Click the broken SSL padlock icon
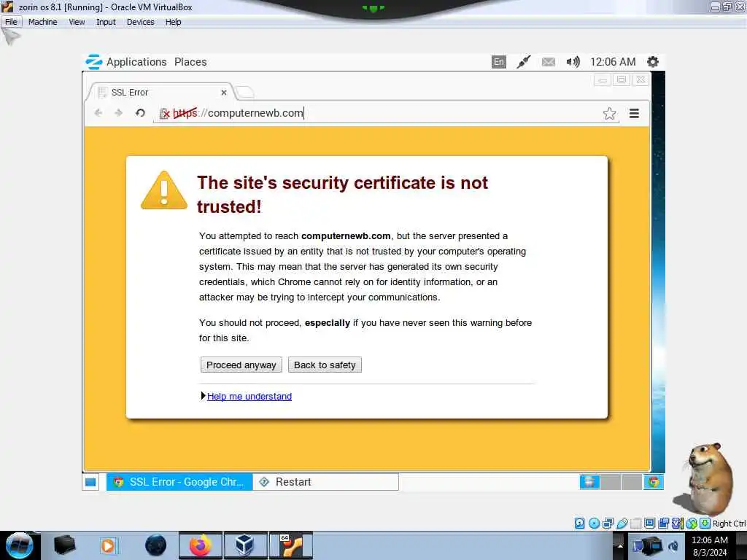747x560 pixels. point(164,113)
